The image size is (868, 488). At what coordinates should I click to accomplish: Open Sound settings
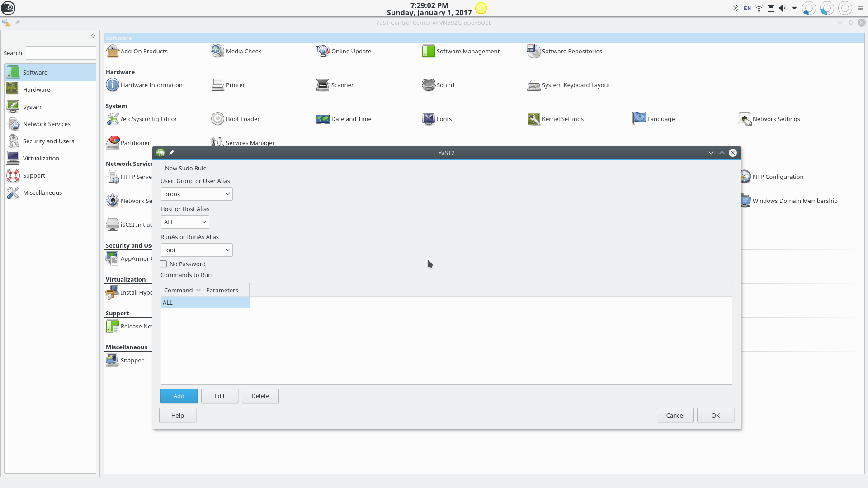tap(438, 85)
